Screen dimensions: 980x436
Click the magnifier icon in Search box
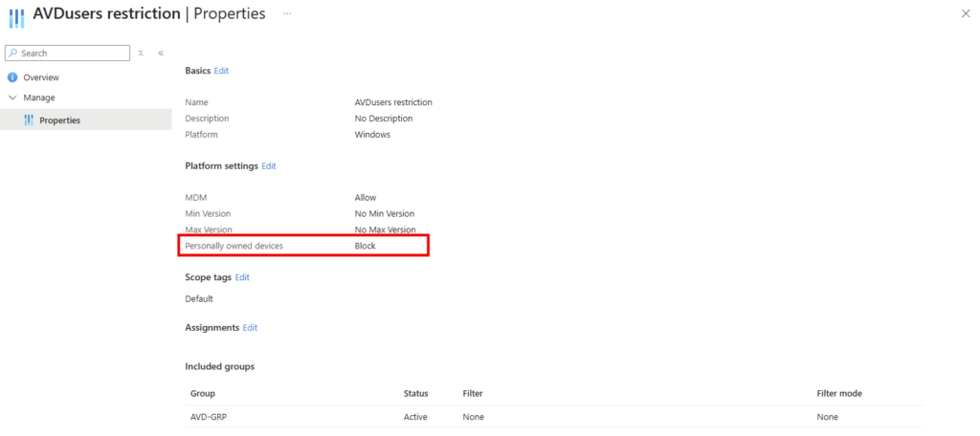point(13,54)
